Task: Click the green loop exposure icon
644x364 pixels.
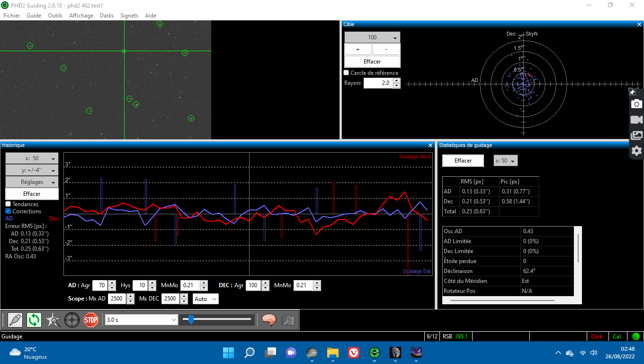Action: pos(34,320)
